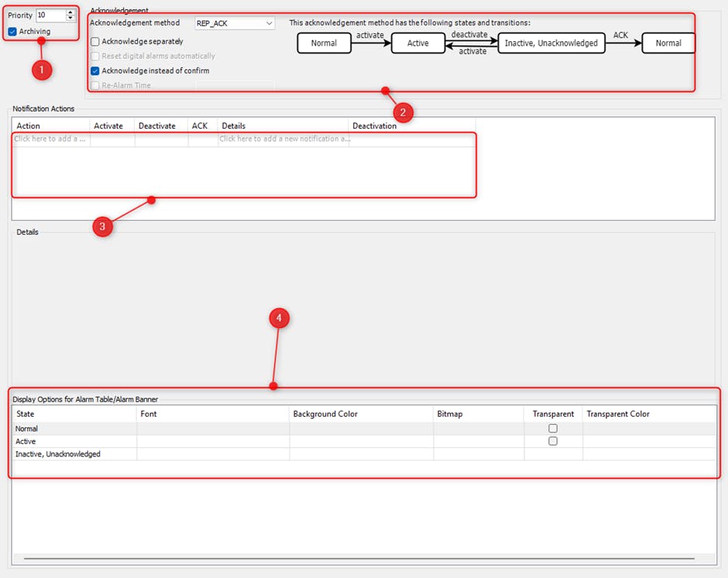The height and width of the screenshot is (578, 728).
Task: Toggle Transparent checkbox for the Normal state
Action: [553, 428]
